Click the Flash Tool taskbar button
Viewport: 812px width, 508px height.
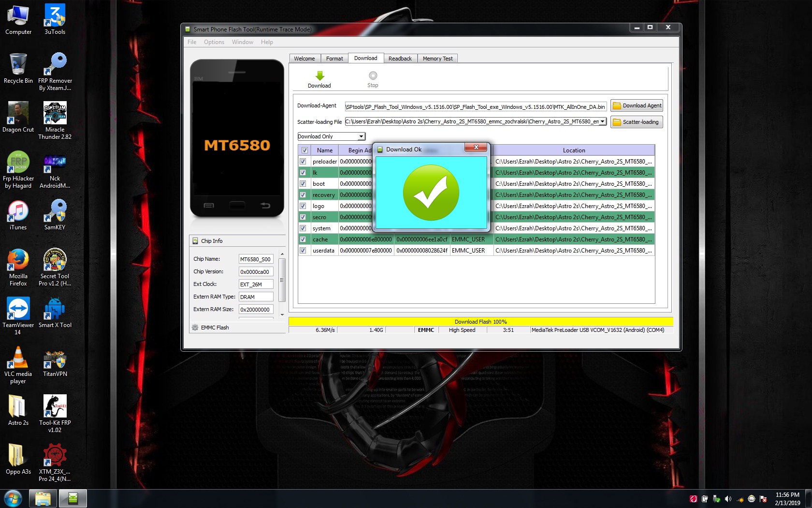click(x=73, y=498)
